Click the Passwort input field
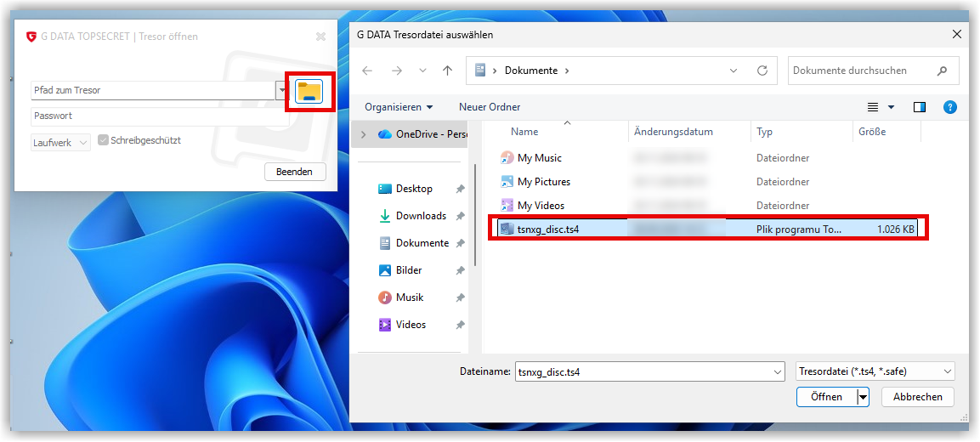 point(160,116)
